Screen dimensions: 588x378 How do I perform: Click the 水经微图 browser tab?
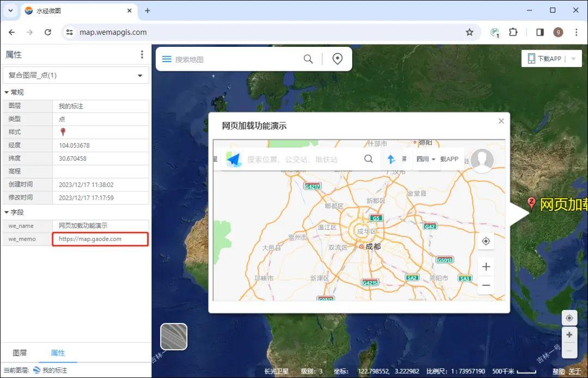[78, 11]
